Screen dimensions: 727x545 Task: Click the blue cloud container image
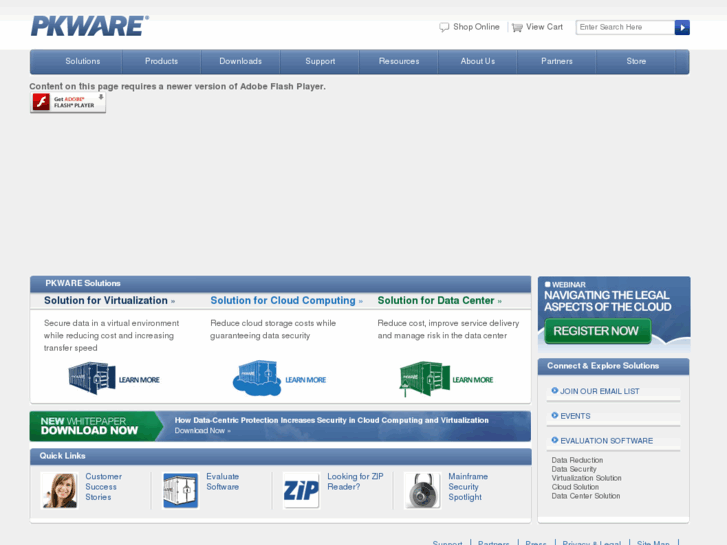[x=257, y=378]
